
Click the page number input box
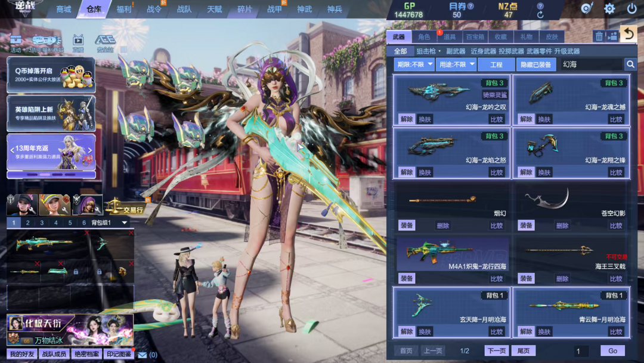coord(581,351)
